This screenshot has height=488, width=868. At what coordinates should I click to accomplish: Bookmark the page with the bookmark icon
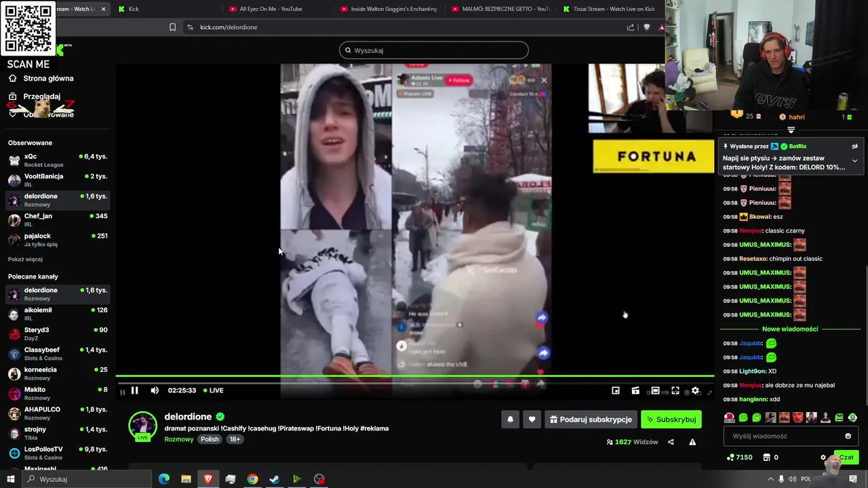(172, 27)
